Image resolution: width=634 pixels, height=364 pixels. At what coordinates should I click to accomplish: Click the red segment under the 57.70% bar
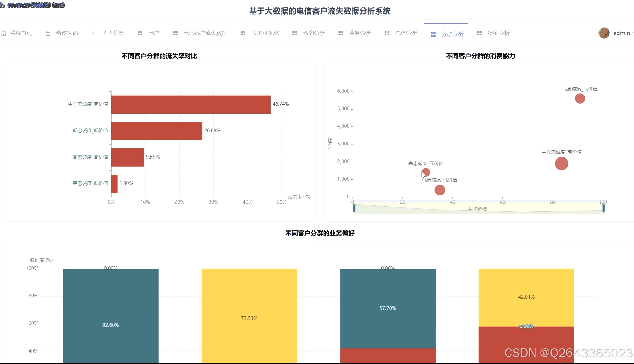(x=388, y=356)
